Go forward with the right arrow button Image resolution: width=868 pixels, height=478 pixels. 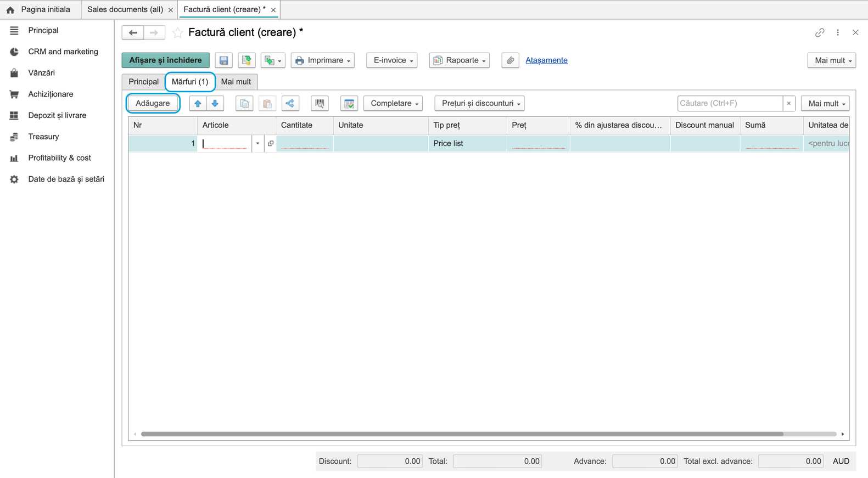154,33
